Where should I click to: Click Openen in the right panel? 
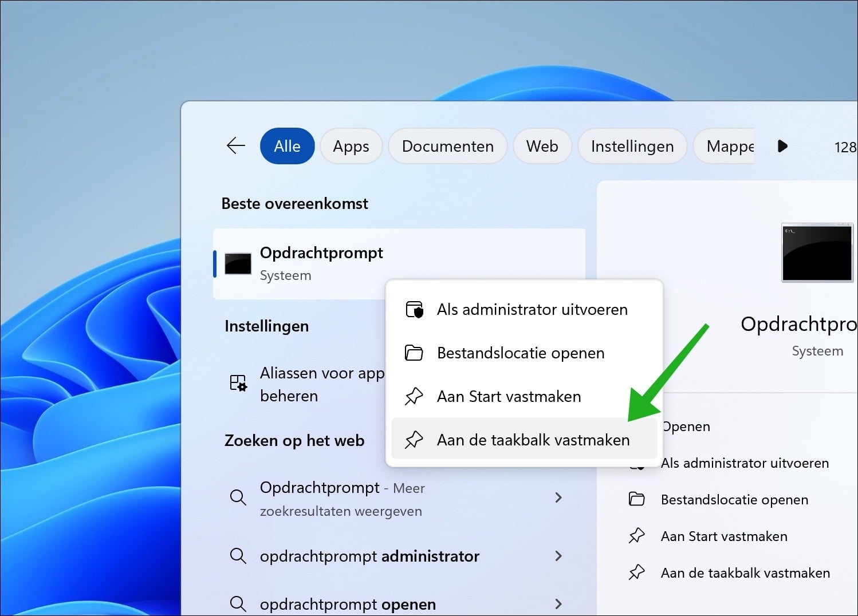[x=686, y=426]
